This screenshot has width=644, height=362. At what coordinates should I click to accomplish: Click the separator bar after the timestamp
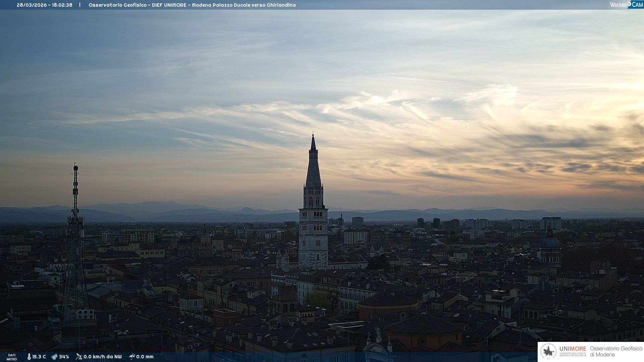click(x=80, y=5)
